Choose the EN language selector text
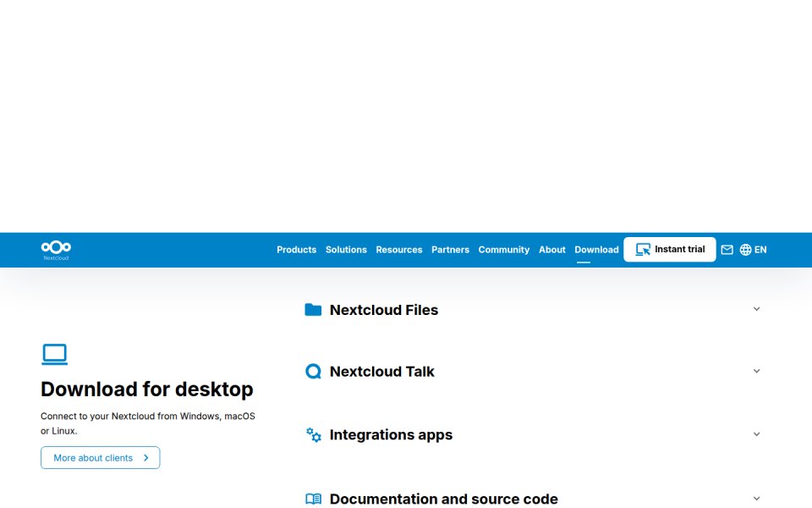Screen dimensions: 812x508 pyautogui.click(x=760, y=250)
